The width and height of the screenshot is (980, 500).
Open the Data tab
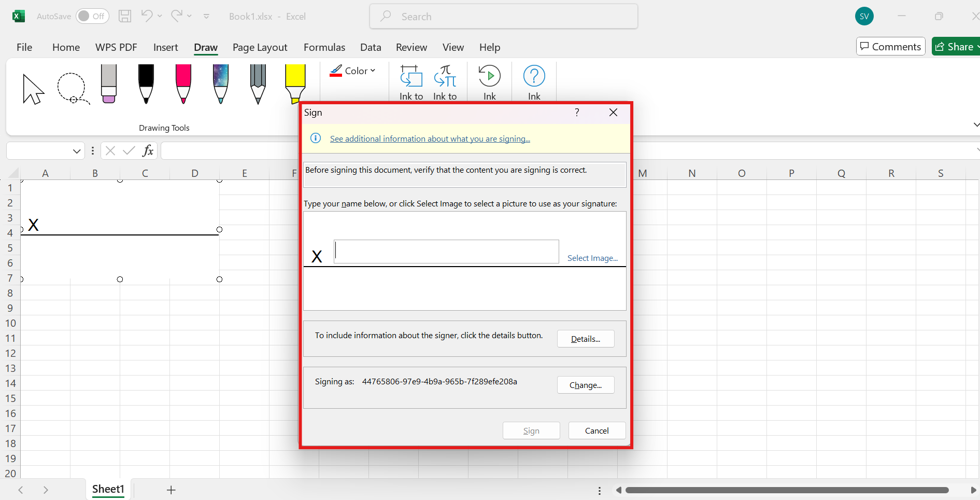(371, 47)
